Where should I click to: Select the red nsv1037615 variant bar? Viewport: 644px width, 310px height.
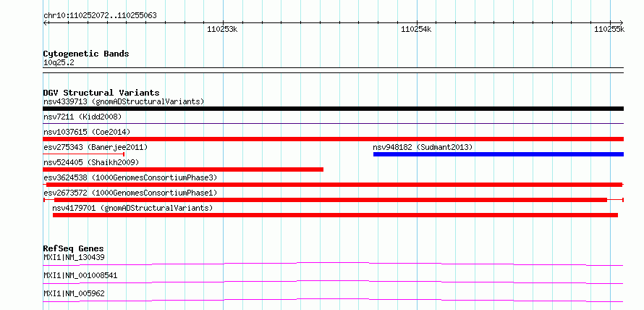[333, 139]
